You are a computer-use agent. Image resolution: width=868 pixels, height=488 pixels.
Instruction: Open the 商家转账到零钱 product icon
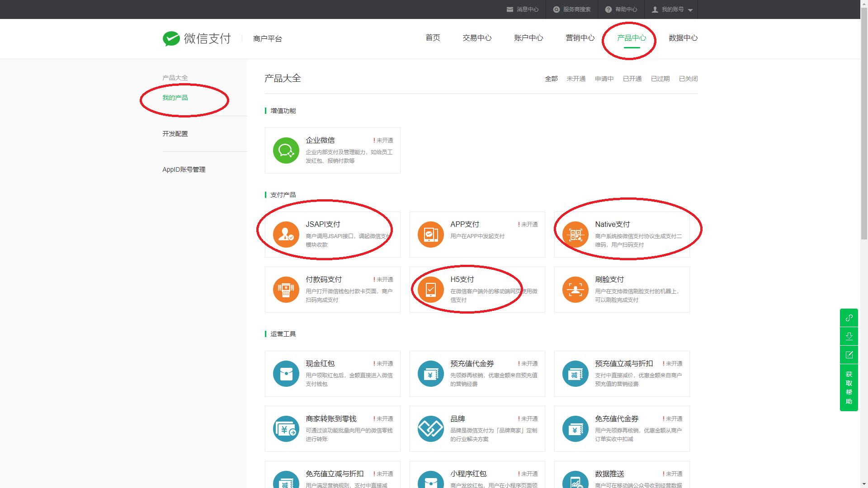click(x=286, y=429)
